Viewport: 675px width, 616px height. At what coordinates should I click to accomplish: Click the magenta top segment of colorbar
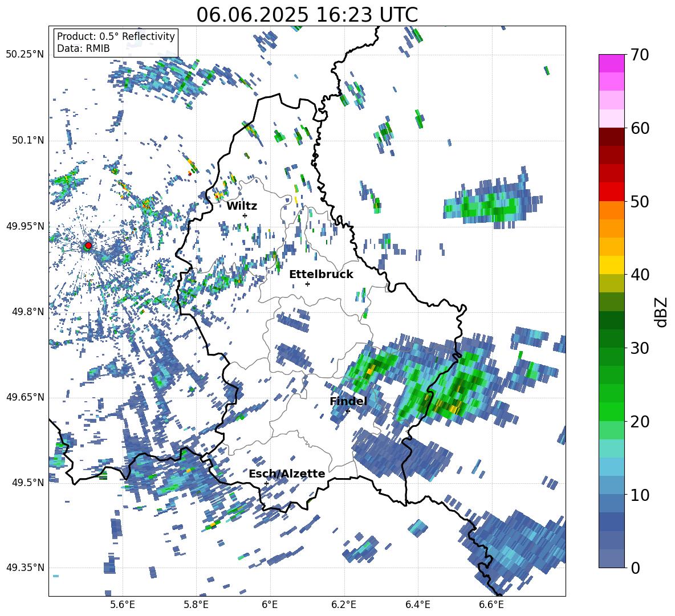(611, 63)
